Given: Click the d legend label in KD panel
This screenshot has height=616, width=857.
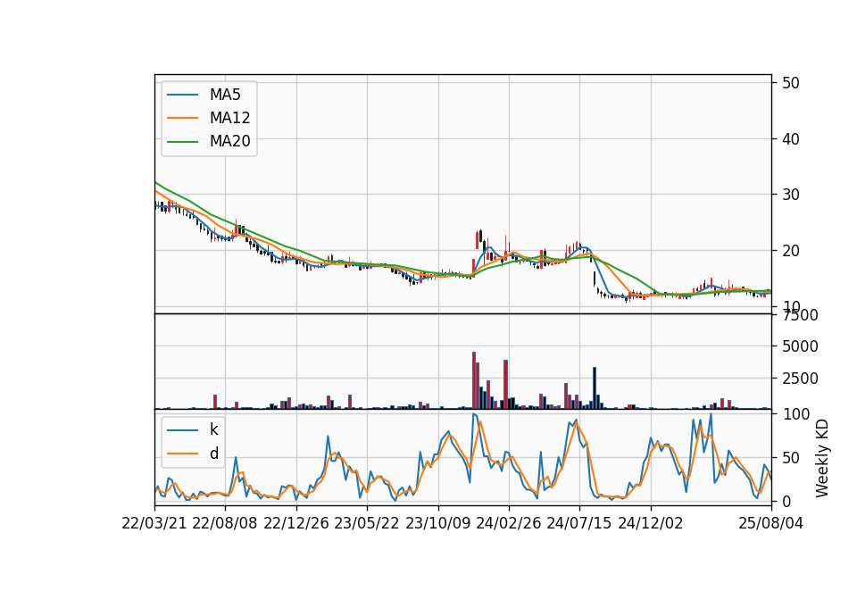Looking at the screenshot, I should 214,454.
